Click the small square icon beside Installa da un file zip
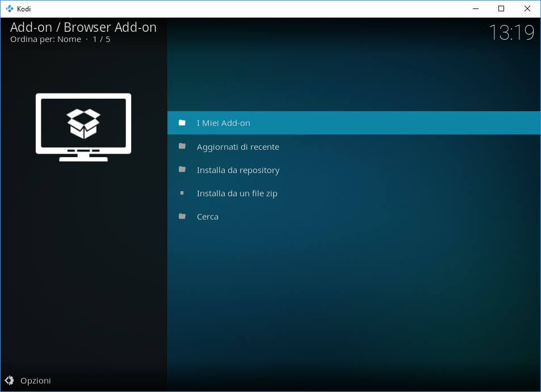541x392 pixels. [x=182, y=193]
